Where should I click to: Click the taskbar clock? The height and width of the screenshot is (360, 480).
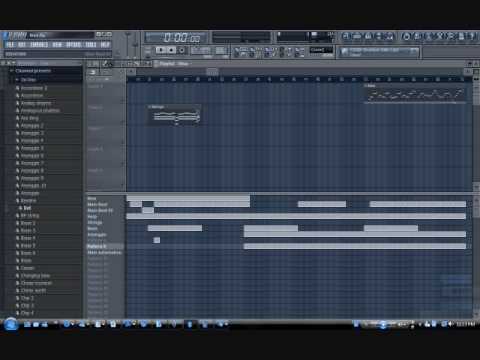[x=465, y=324]
